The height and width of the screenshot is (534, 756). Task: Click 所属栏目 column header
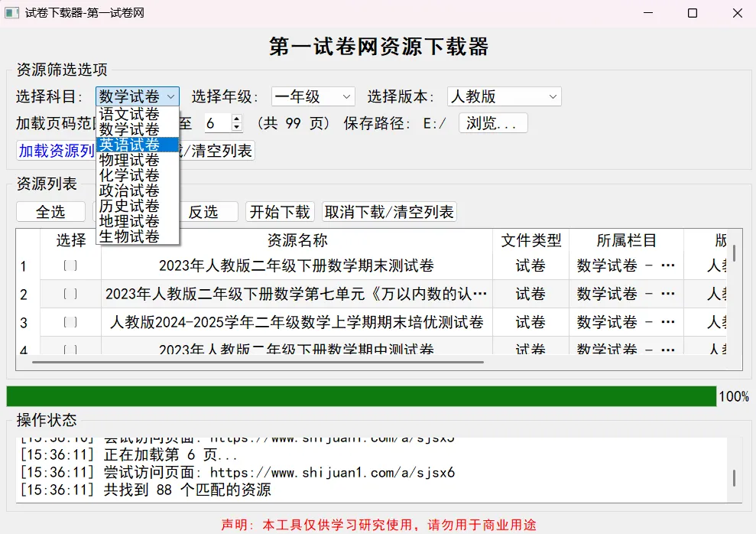point(626,240)
